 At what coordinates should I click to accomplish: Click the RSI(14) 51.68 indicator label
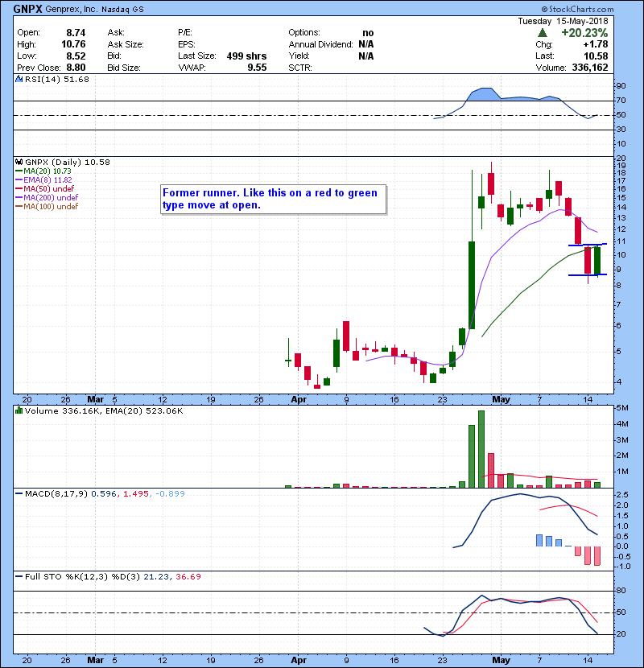(56, 79)
